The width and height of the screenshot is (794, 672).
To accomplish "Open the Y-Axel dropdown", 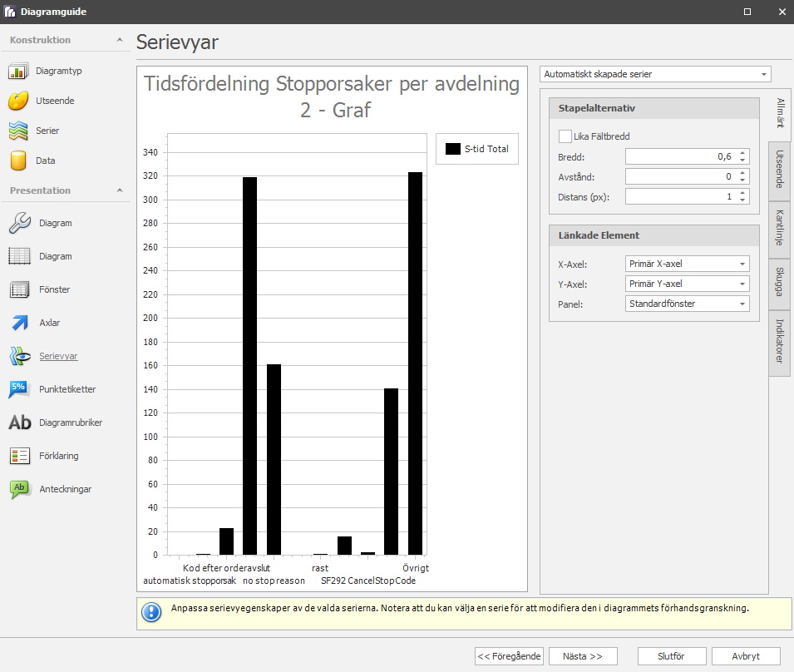I will click(x=687, y=284).
